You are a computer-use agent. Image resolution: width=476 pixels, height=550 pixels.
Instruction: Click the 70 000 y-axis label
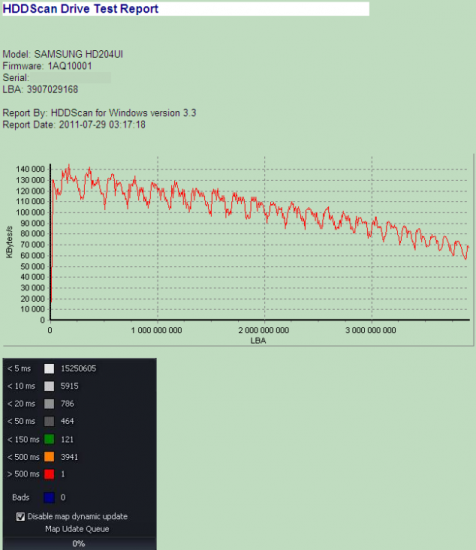point(33,245)
